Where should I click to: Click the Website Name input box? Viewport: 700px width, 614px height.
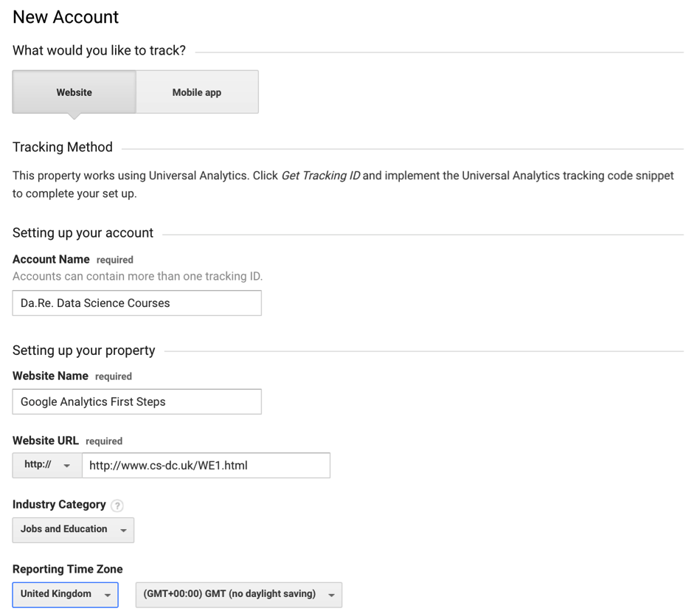pos(136,402)
